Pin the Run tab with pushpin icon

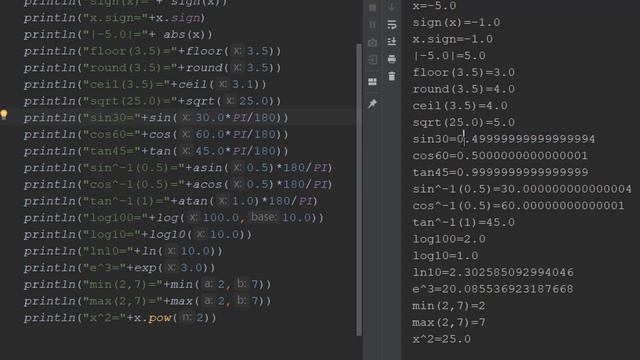click(x=372, y=104)
